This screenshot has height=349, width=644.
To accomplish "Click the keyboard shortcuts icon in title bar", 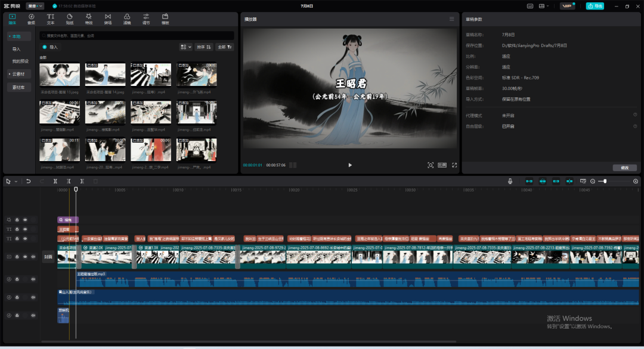I will click(x=530, y=6).
